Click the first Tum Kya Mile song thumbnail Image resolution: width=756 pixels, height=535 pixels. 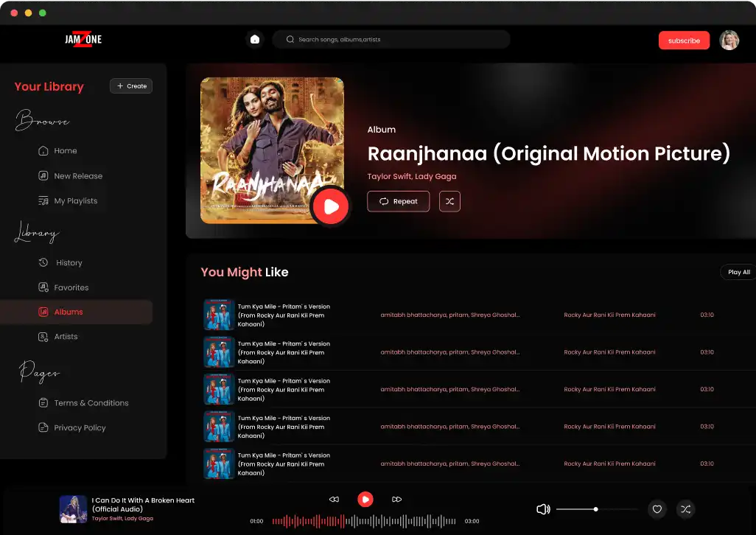coord(219,315)
